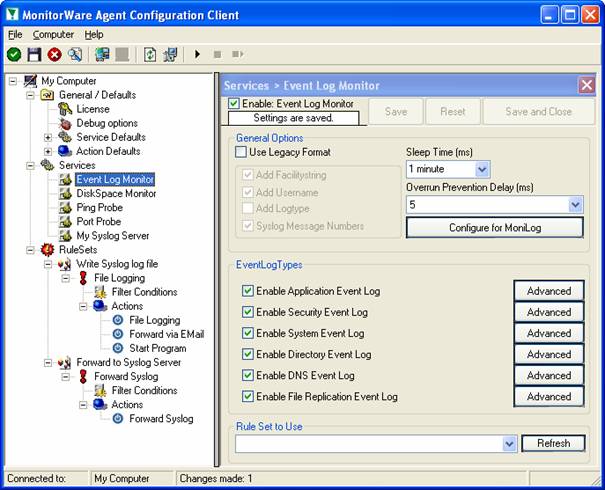
Task: Expand the Action Defaults node
Action: point(48,151)
